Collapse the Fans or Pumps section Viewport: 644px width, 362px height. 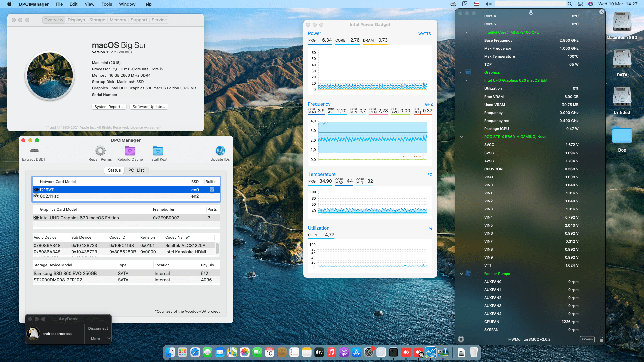tap(461, 274)
